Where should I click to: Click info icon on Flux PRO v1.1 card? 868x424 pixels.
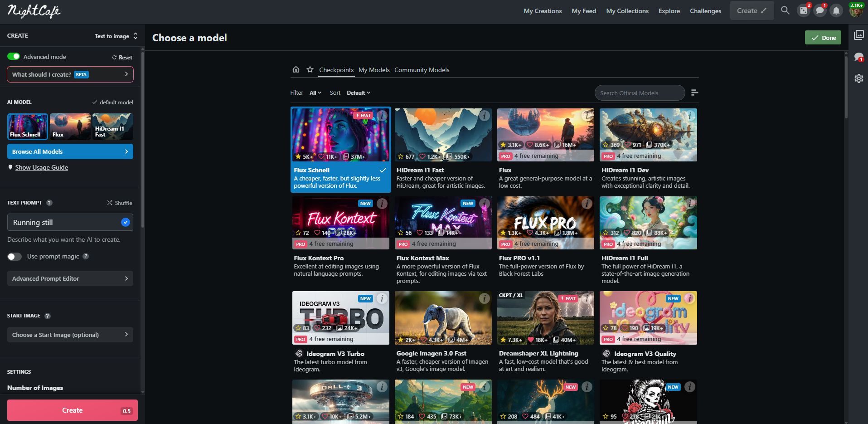click(587, 204)
